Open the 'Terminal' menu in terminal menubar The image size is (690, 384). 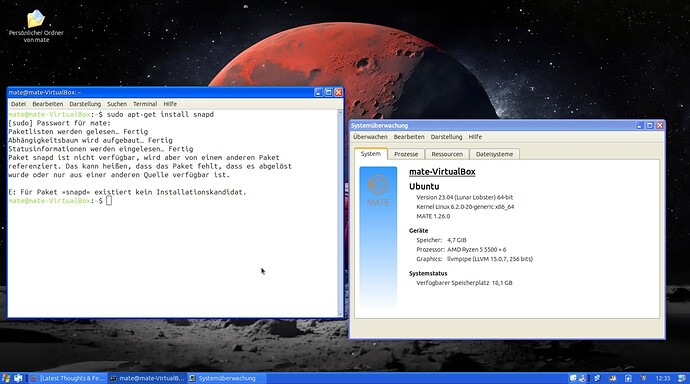click(145, 104)
